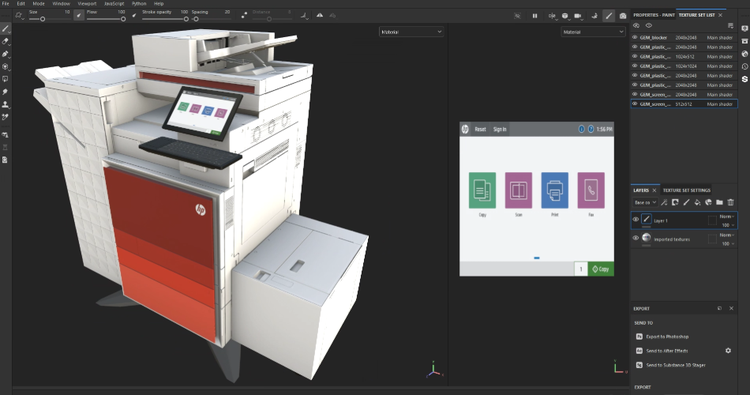
Task: Click the add effect wand icon
Action: pos(664,202)
